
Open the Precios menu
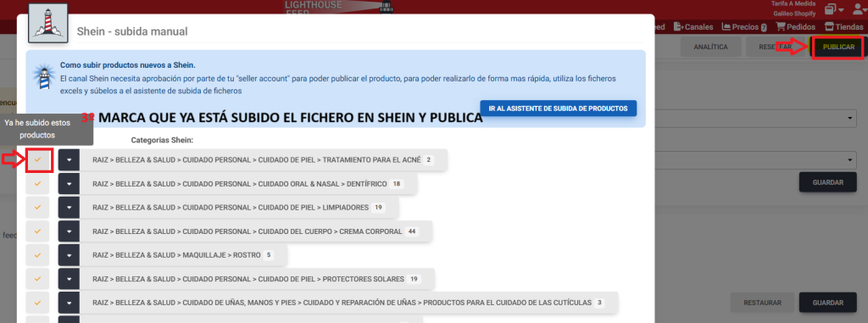(x=744, y=26)
